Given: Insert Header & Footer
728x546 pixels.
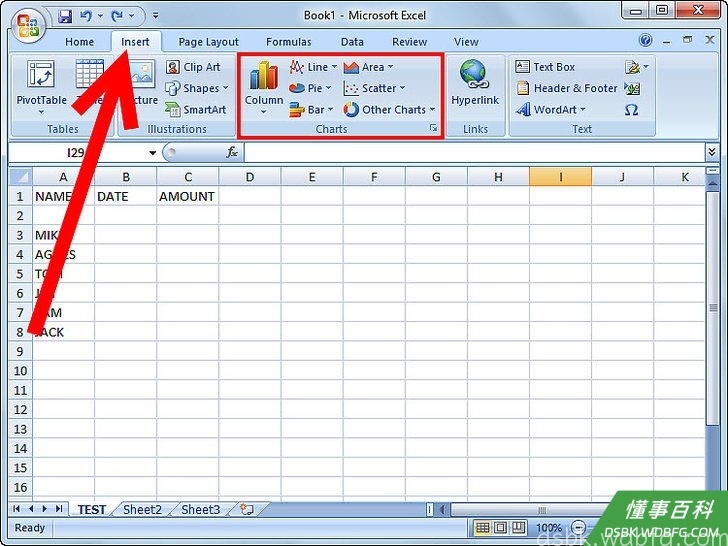Looking at the screenshot, I should 566,88.
